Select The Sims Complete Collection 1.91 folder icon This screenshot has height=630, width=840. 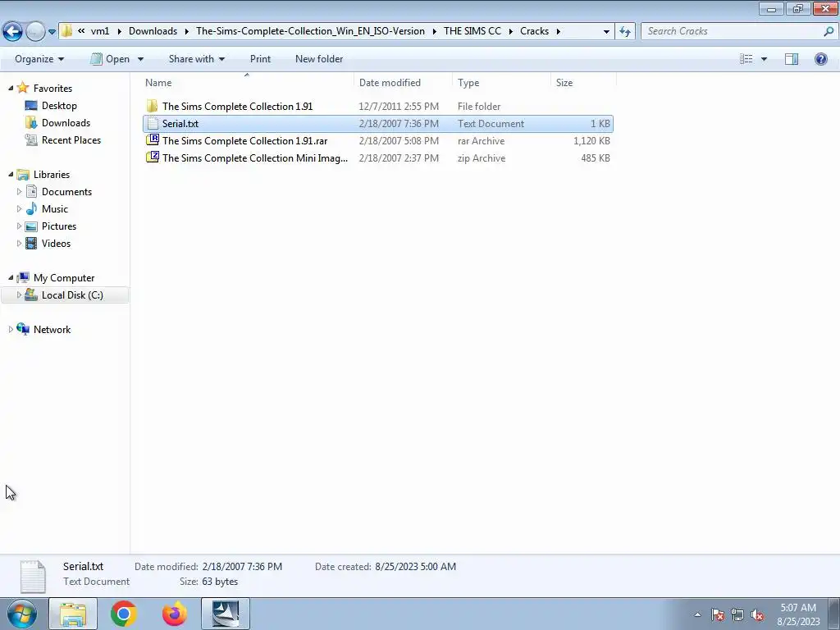click(x=153, y=106)
